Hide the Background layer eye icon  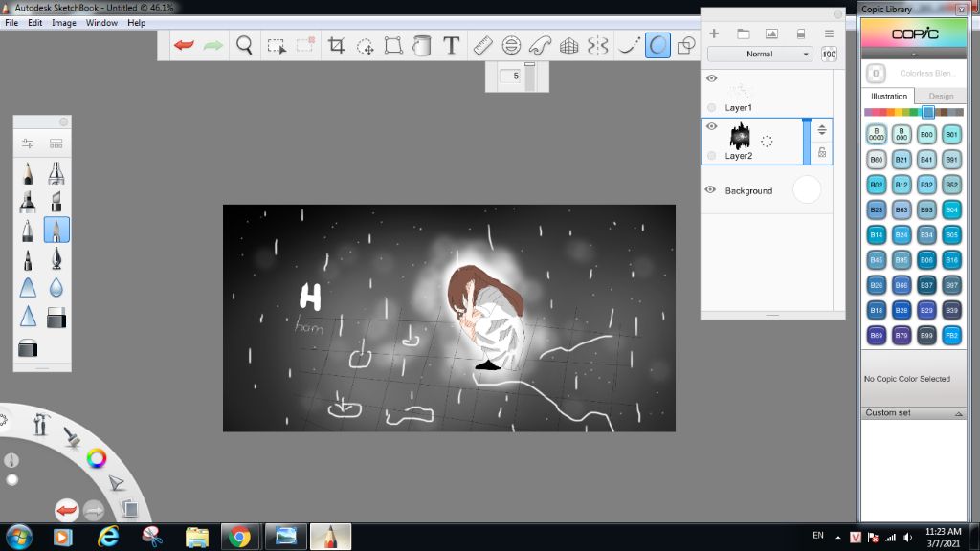pyautogui.click(x=711, y=189)
